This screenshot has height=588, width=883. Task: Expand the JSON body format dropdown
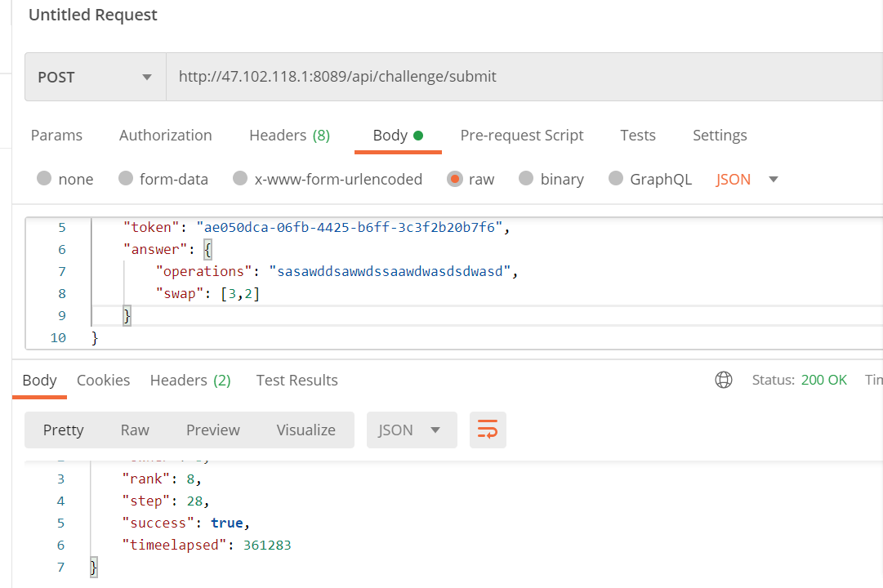773,180
